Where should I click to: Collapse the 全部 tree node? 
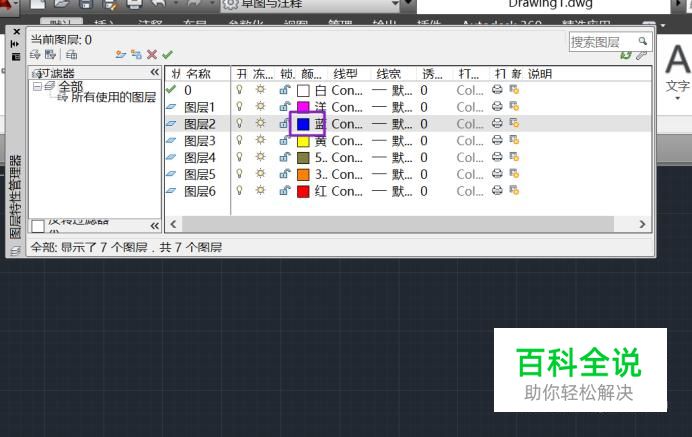pyautogui.click(x=38, y=87)
